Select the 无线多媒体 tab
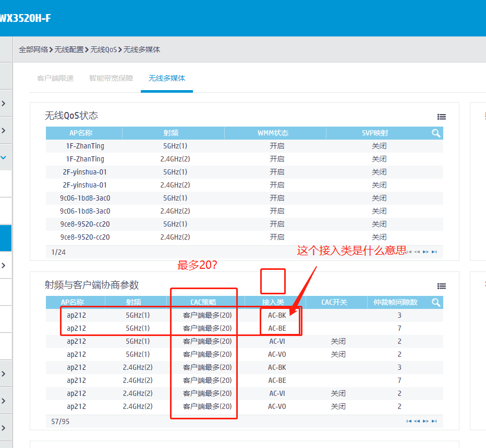 [167, 78]
